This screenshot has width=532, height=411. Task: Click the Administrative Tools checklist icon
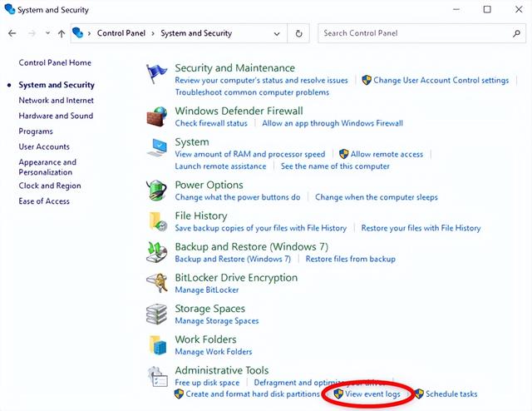[x=157, y=376]
